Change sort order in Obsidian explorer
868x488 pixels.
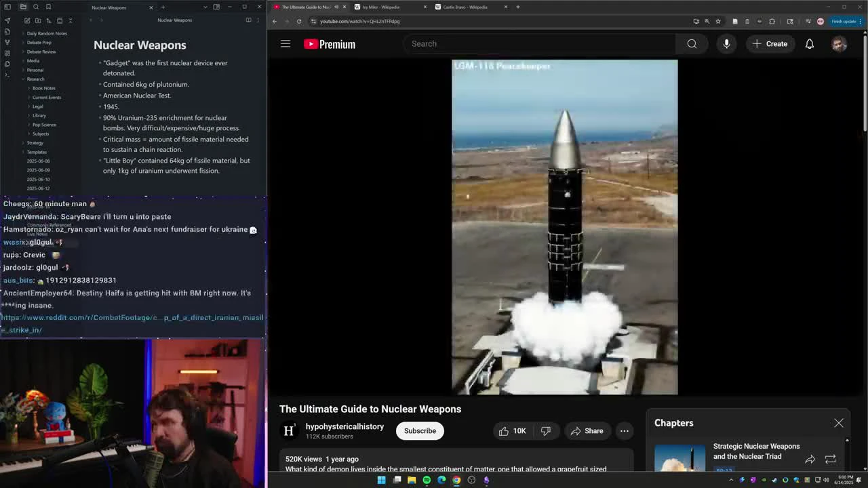tap(48, 21)
